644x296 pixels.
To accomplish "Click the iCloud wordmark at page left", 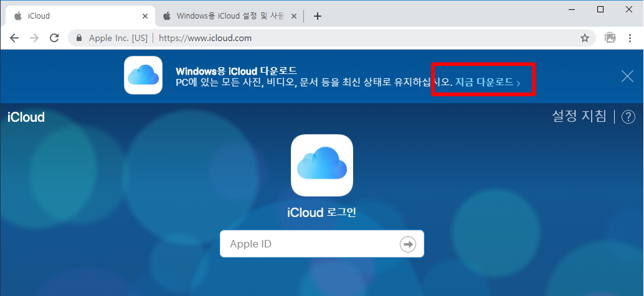I will click(26, 118).
